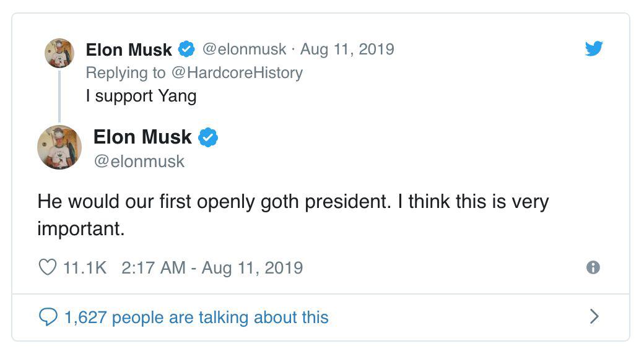This screenshot has width=644, height=354.
Task: Click the 2:17 AM - Aug 11, 2019 timestamp
Action: 212,268
